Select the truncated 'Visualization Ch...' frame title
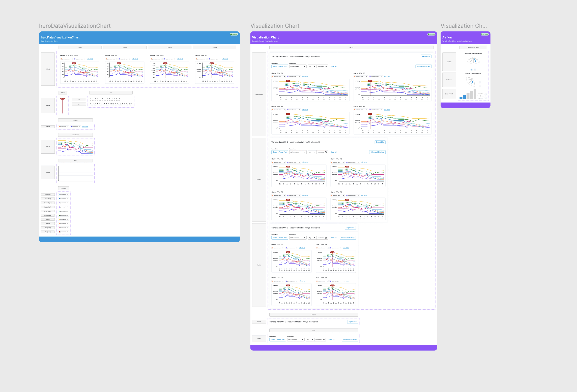This screenshot has width=577, height=392. (464, 26)
